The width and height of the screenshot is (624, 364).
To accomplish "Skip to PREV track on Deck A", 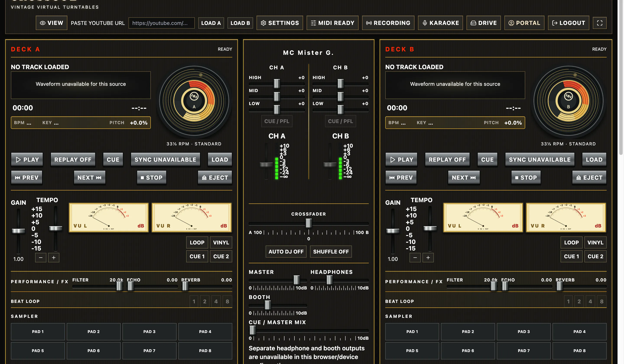I will 27,177.
